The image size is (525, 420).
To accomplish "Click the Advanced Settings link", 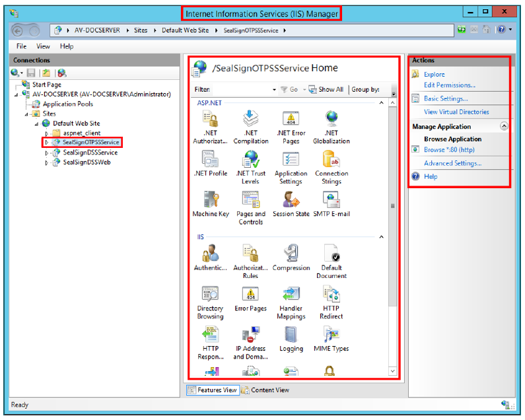I will (452, 163).
